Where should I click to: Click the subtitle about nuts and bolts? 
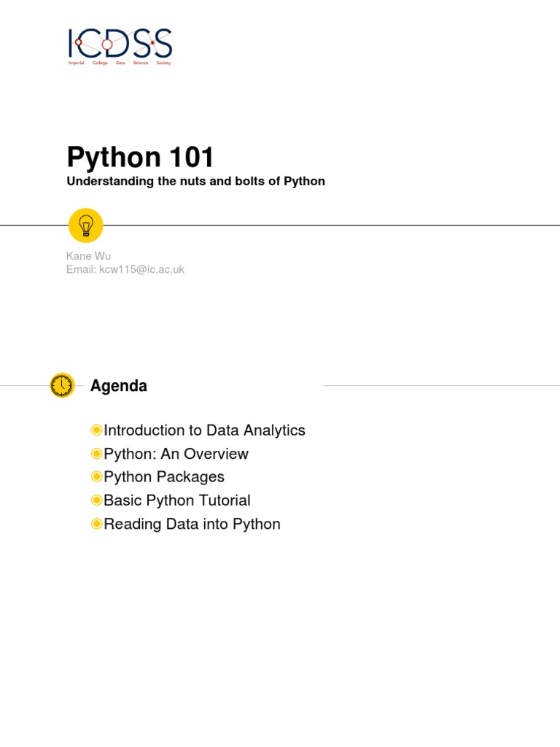(x=195, y=182)
